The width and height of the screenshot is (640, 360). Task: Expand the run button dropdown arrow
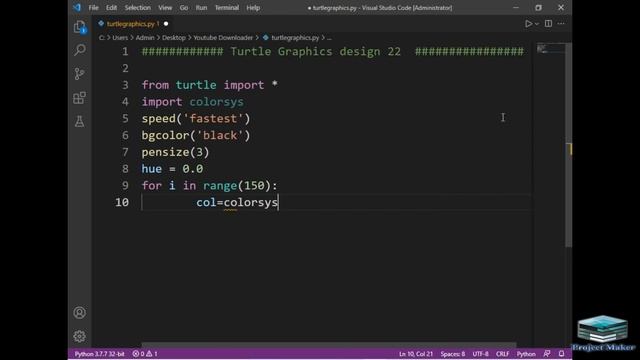537,24
